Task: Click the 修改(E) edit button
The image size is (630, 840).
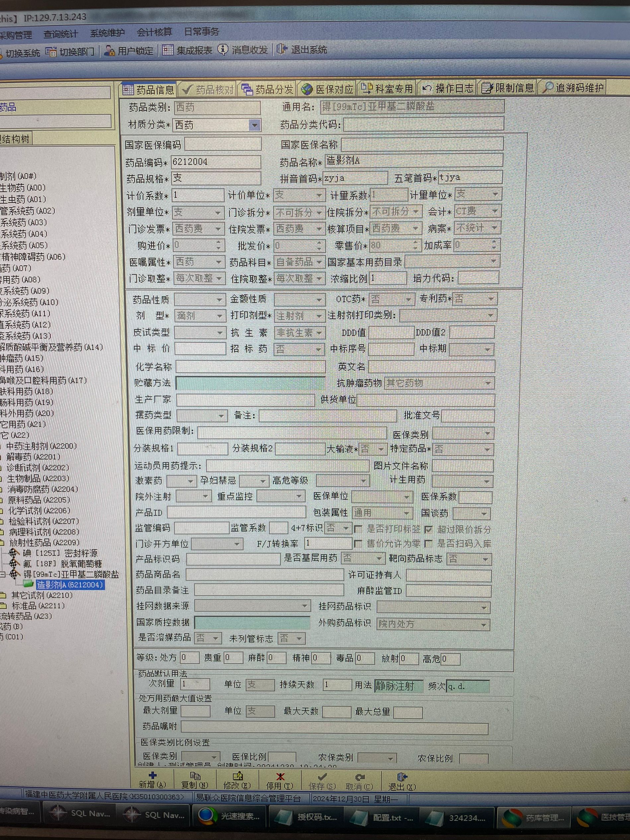Action: [237, 780]
